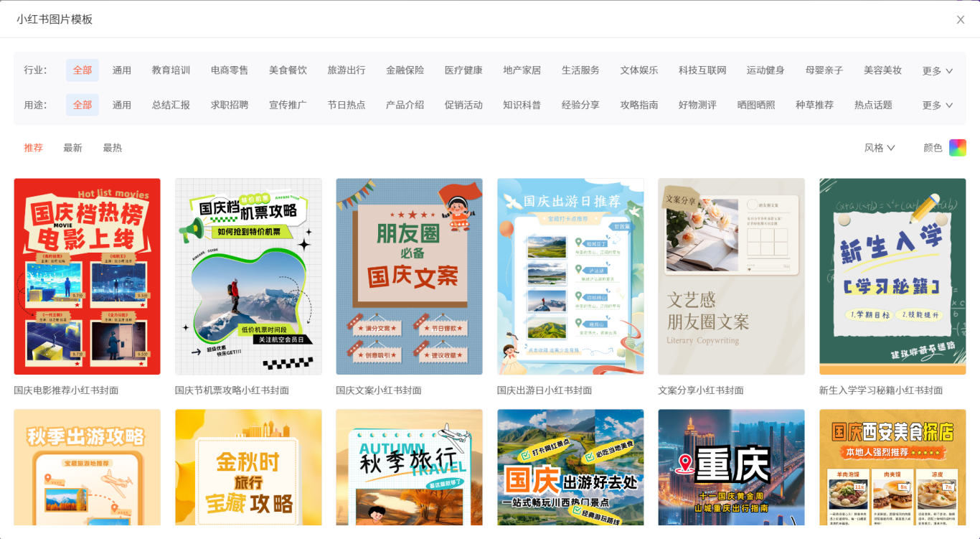This screenshot has width=980, height=539.
Task: Pick the 攻略指南 usage filter
Action: (639, 105)
